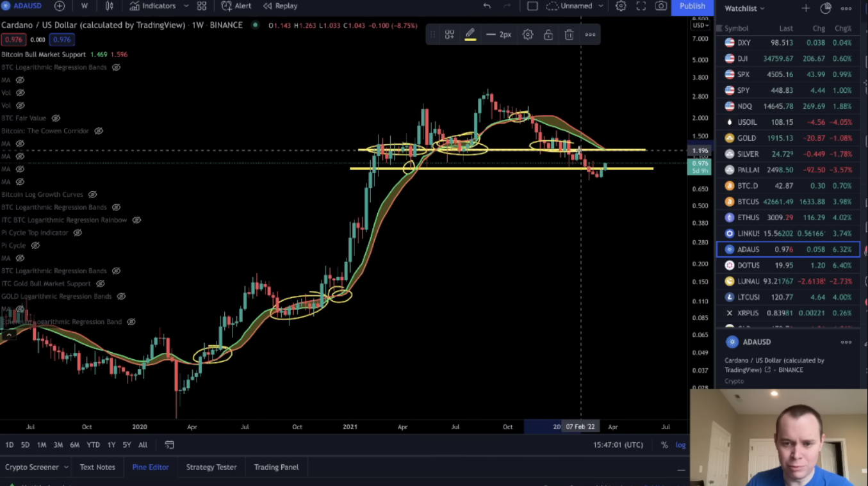868x486 pixels.
Task: Open drawing settings gear in floating toolbar
Action: tap(528, 35)
